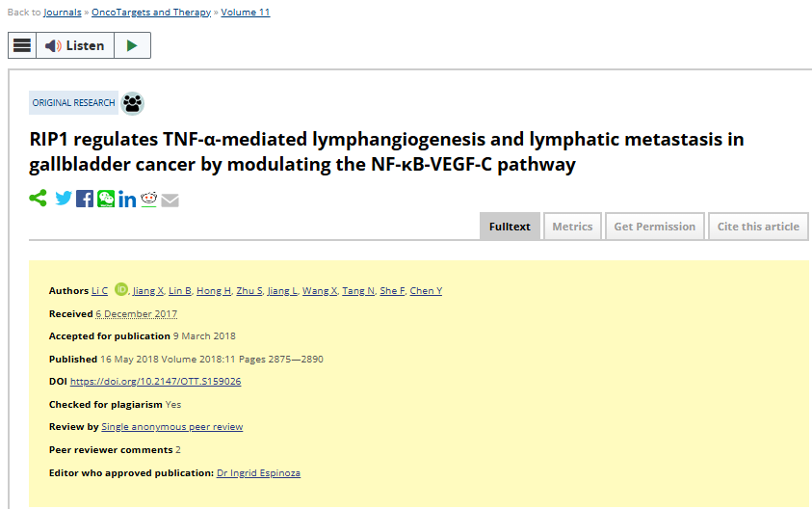This screenshot has width=812, height=509.
Task: Click the Listen speaker button
Action: [x=75, y=45]
